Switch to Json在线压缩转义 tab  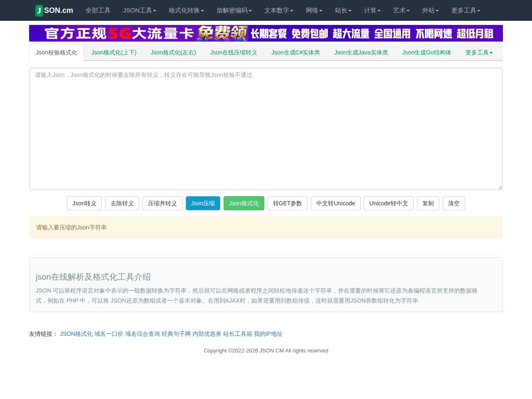click(x=234, y=52)
